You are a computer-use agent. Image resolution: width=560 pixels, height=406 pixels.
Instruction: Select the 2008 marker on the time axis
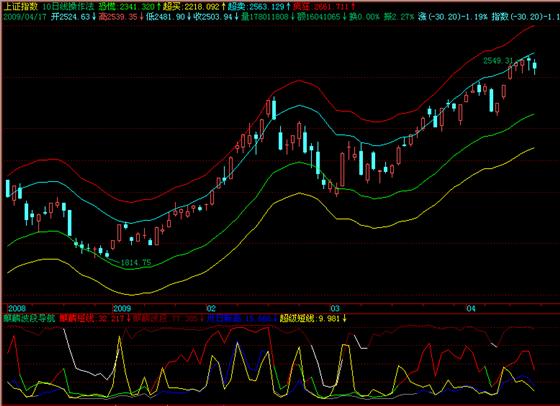[17, 308]
